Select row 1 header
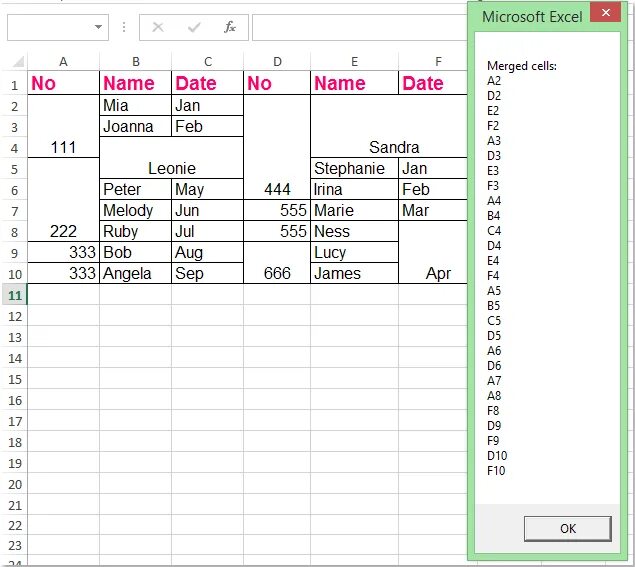This screenshot has height=567, width=635. click(15, 84)
